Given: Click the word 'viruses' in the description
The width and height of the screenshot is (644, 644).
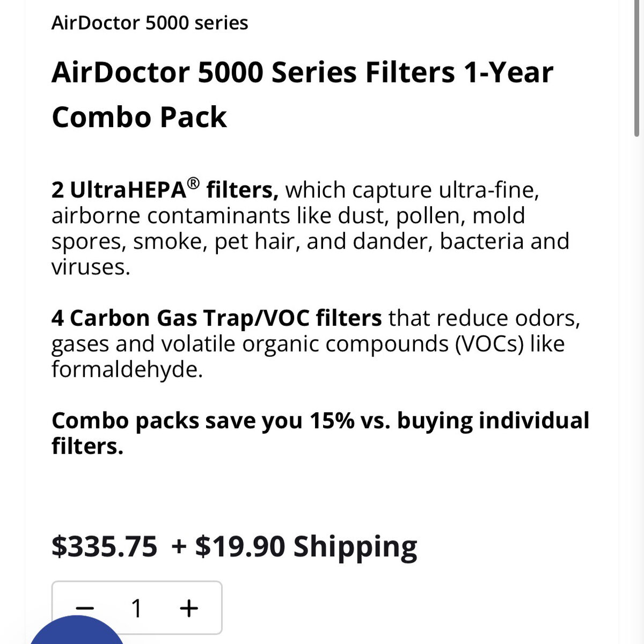Looking at the screenshot, I should tap(90, 267).
